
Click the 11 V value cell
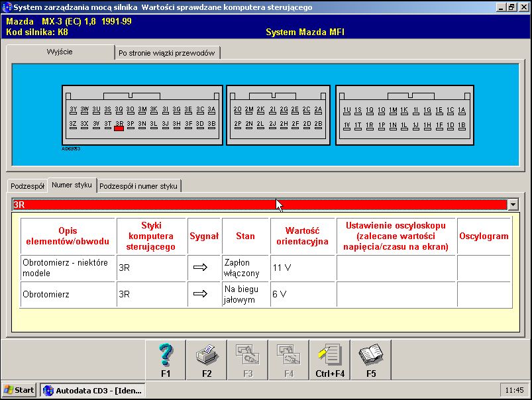[x=301, y=268]
